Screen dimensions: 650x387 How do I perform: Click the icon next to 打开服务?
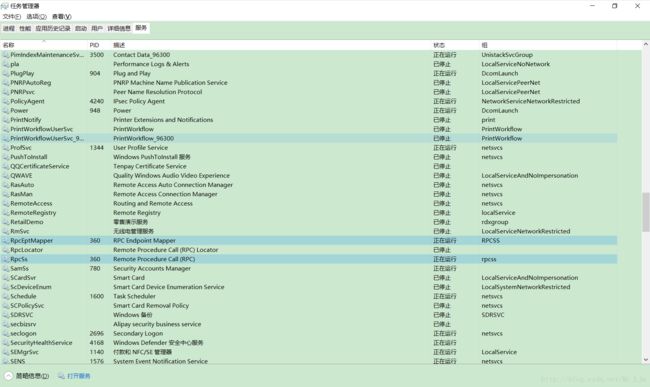coord(61,376)
